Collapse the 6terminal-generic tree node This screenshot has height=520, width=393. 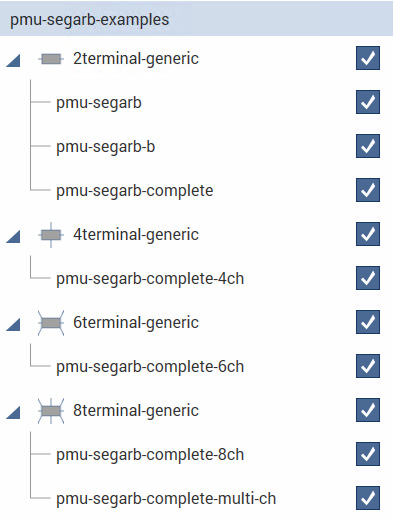click(x=13, y=325)
